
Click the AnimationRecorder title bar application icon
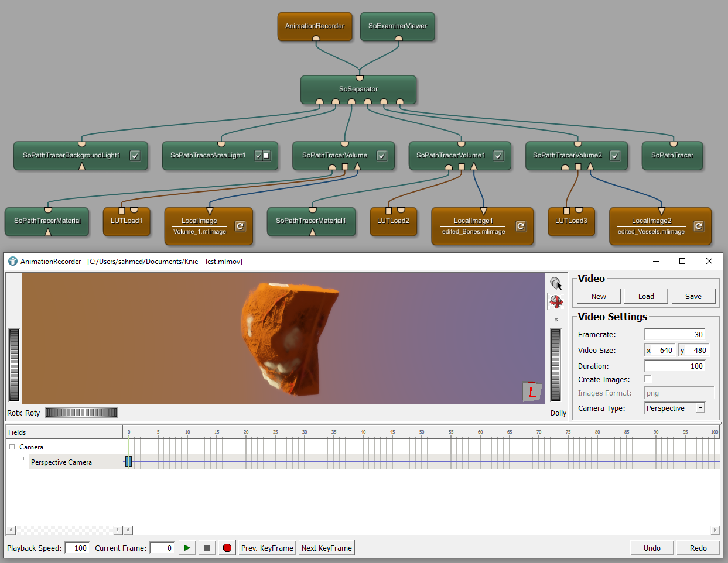point(12,262)
